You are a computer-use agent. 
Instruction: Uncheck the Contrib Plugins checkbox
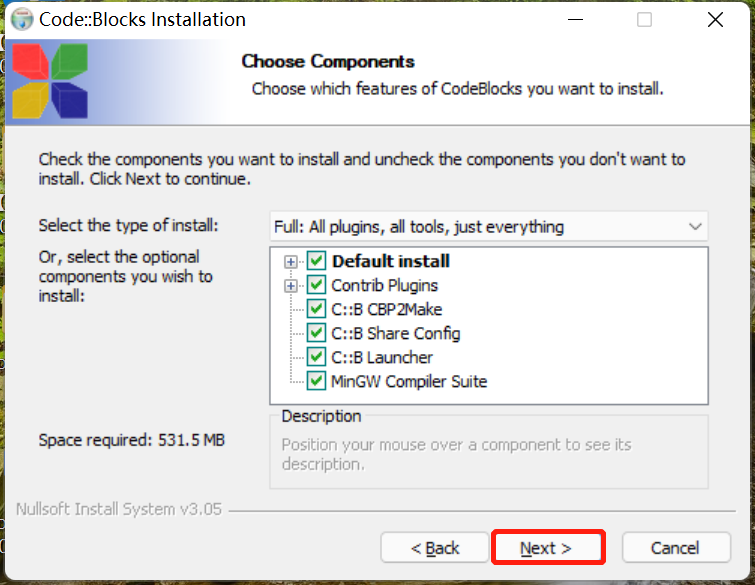(x=317, y=285)
